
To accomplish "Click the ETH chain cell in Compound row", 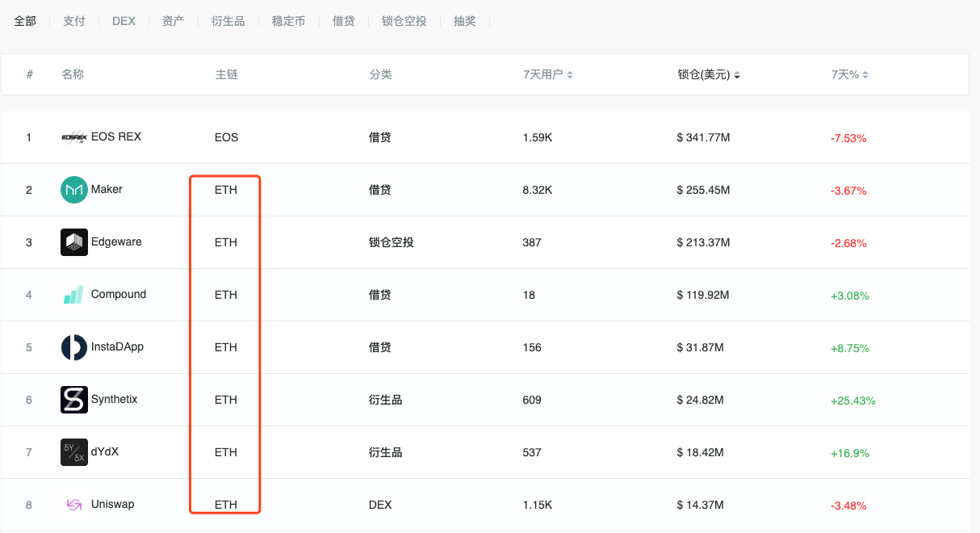I will click(226, 295).
